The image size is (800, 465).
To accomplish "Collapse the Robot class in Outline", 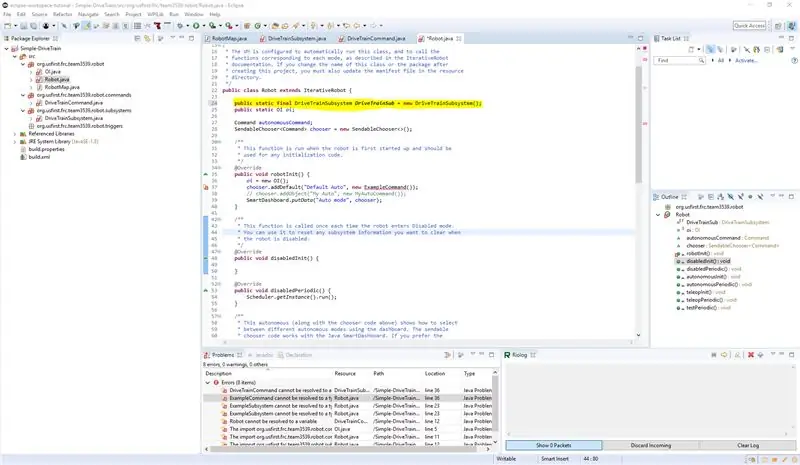I will point(658,215).
